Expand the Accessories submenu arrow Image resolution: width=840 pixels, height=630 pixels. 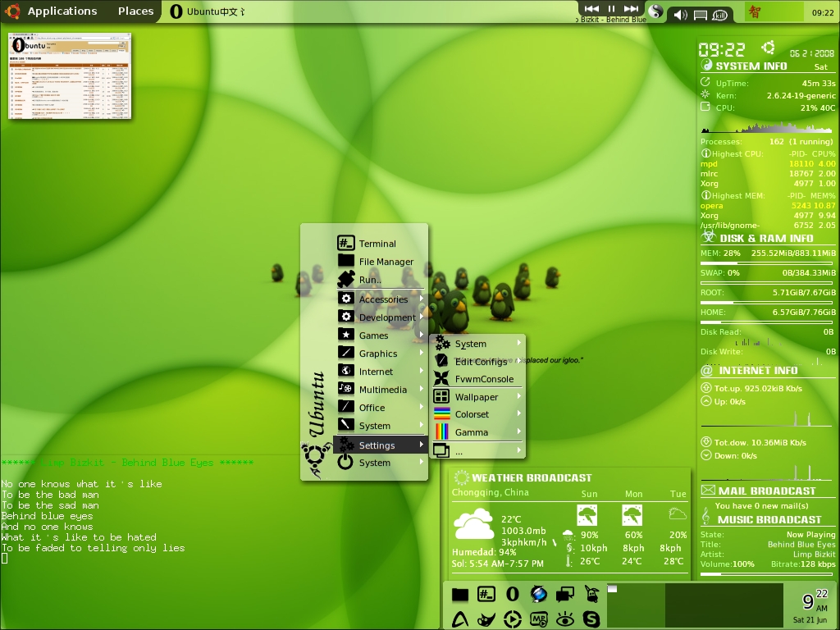[422, 299]
